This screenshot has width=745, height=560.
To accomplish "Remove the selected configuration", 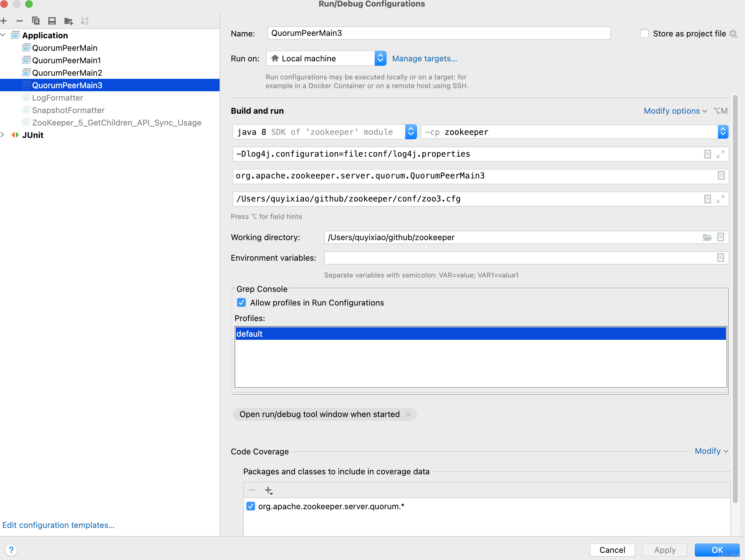I will pos(20,21).
